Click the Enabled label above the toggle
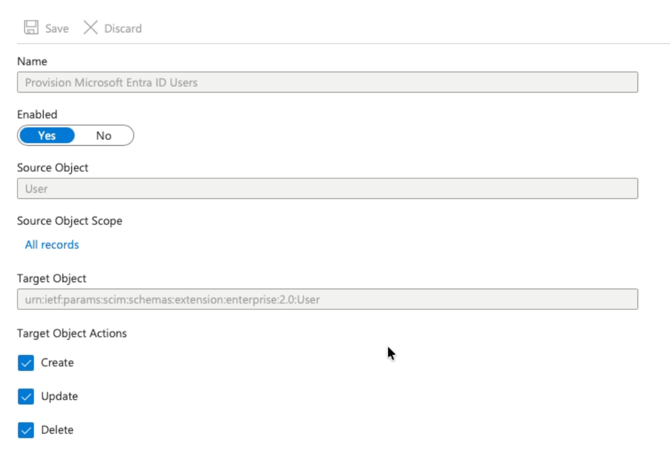Viewport: 670px width, 465px height. (x=37, y=115)
